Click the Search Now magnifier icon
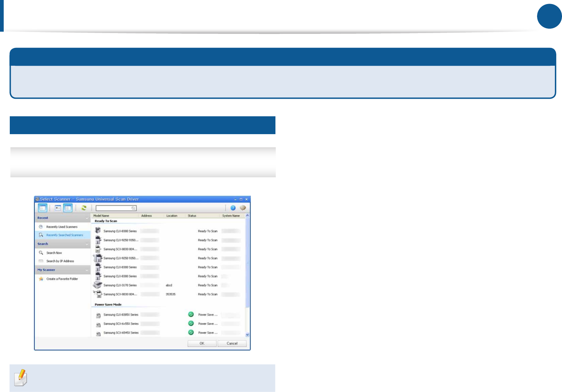 (41, 253)
